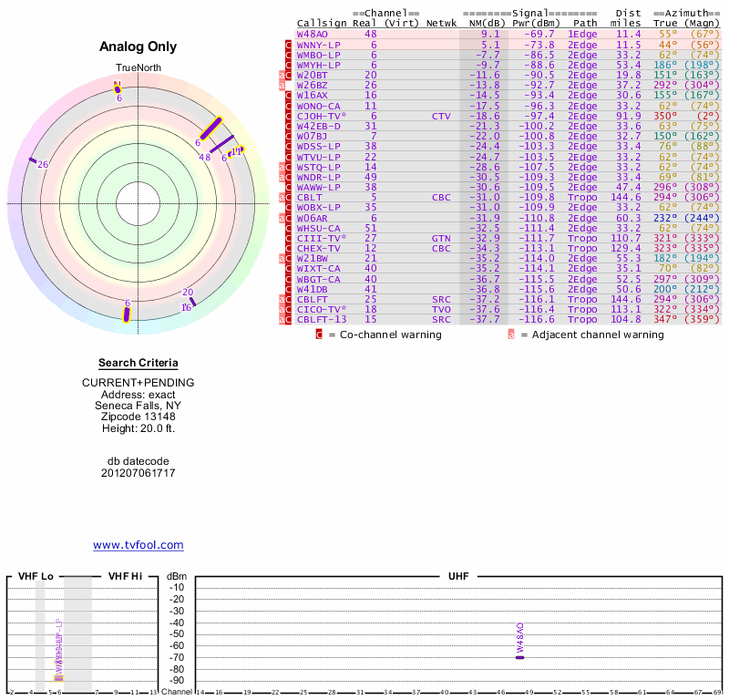Click the channel 6 marker at radar bottom
The image size is (729, 700).
(x=127, y=314)
